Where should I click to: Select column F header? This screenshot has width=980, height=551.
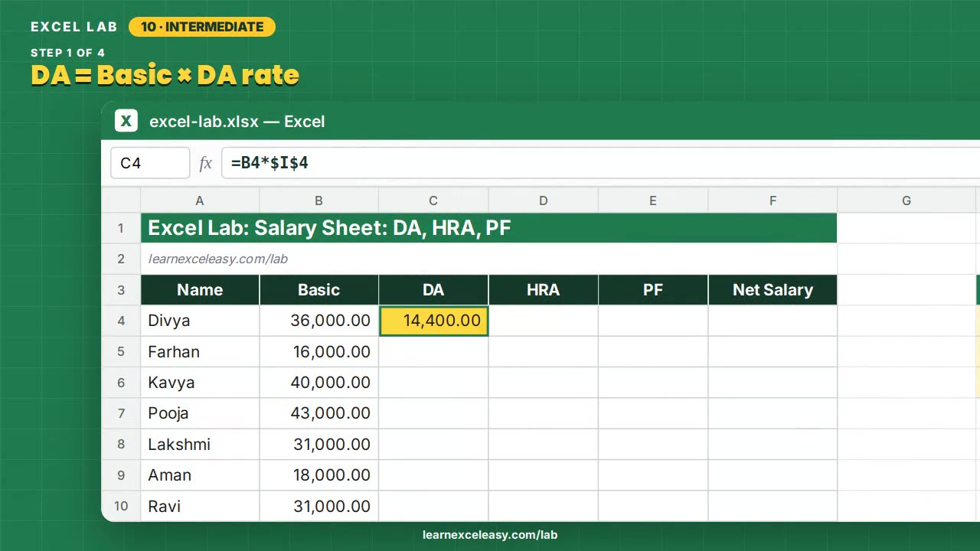click(773, 201)
